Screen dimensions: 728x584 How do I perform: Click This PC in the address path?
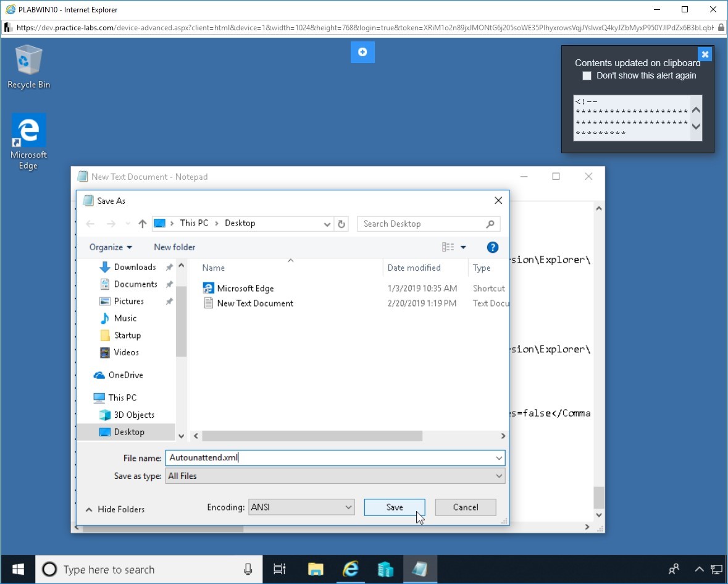(194, 224)
